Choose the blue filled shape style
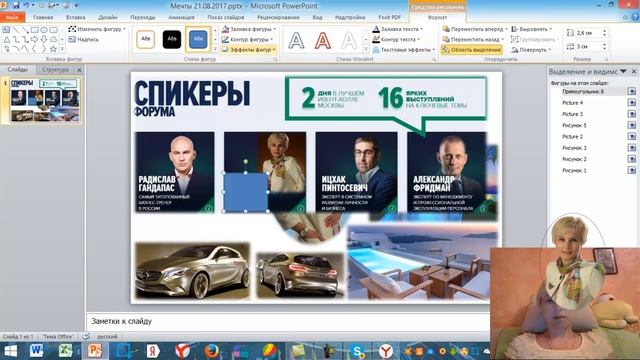The image size is (640, 360). 198,39
